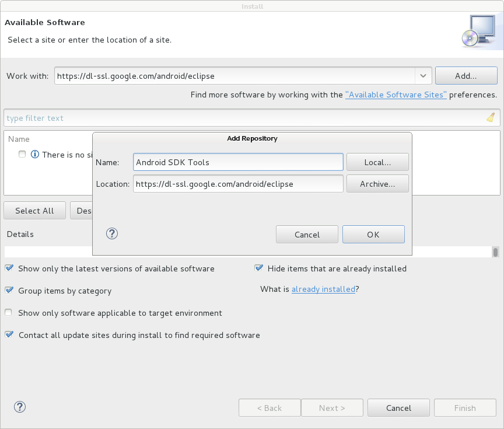Screen dimensions: 504x429
Task: Open the "Available Software Sites" preferences link
Action: (395, 95)
